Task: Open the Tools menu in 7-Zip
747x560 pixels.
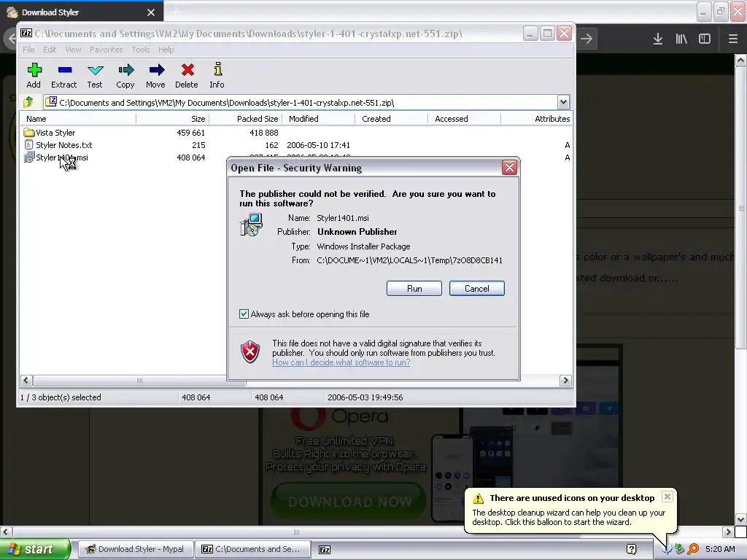Action: [141, 50]
